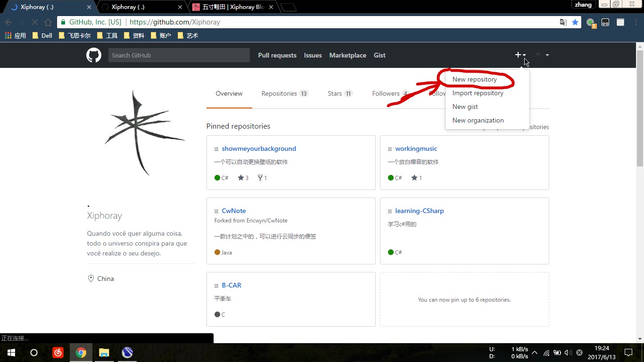Go to Pull requests page

click(277, 55)
